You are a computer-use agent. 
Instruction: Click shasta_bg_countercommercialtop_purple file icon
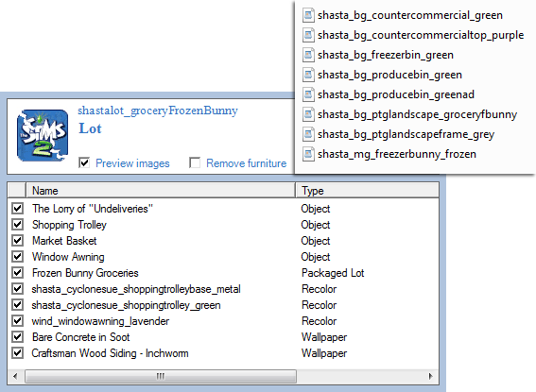pos(308,35)
